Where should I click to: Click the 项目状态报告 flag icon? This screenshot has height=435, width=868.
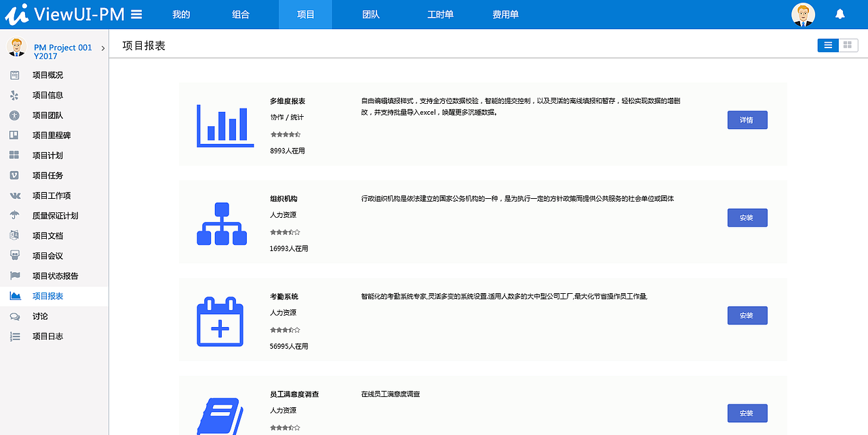coord(15,276)
